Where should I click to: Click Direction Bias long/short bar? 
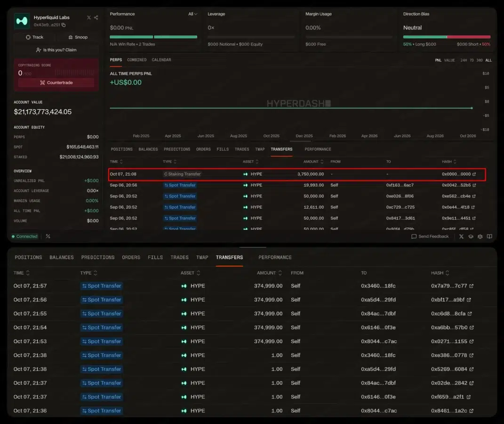tap(447, 37)
